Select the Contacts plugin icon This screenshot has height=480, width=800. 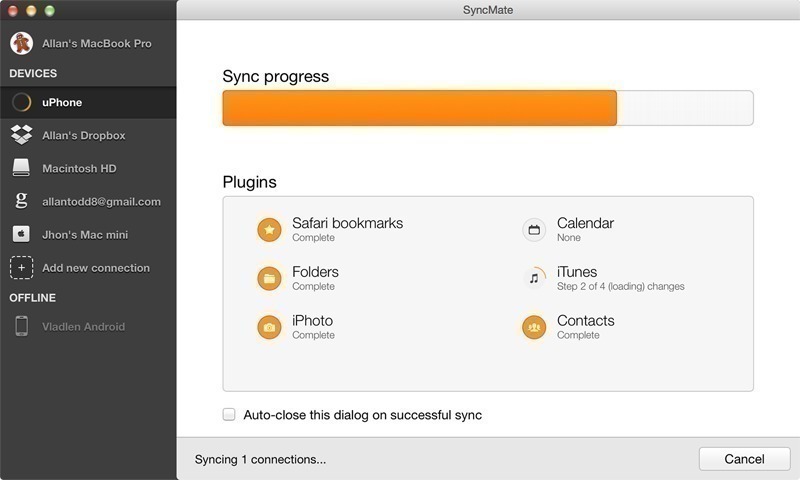coord(534,327)
